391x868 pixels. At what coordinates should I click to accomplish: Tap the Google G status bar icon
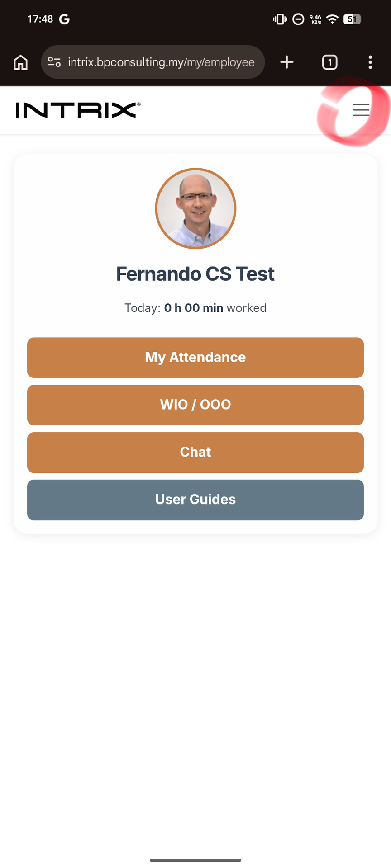[x=64, y=19]
